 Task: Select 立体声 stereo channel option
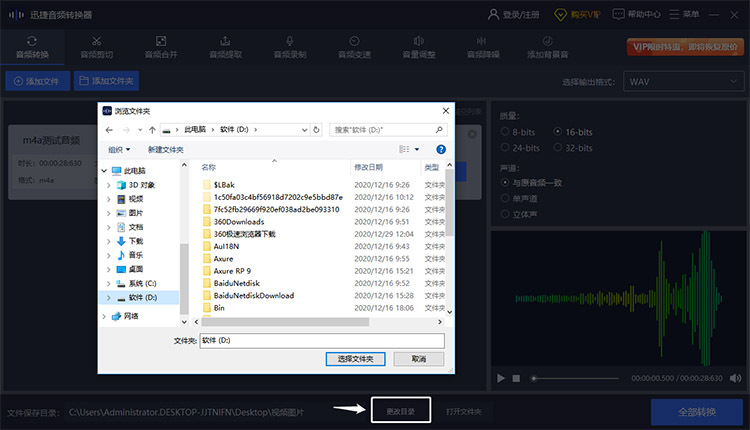505,214
